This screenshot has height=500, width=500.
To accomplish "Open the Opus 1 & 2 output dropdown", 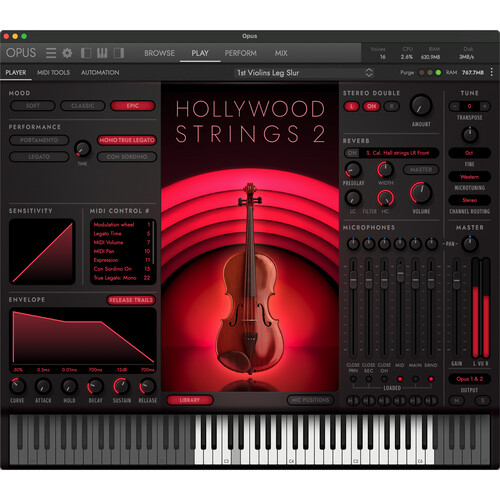I will pos(469,379).
